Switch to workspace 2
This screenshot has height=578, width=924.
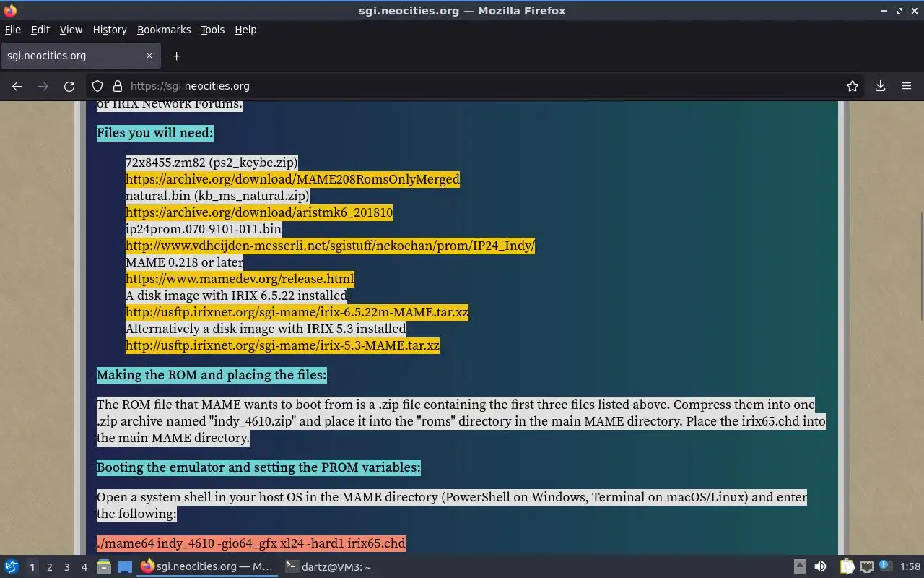point(49,567)
